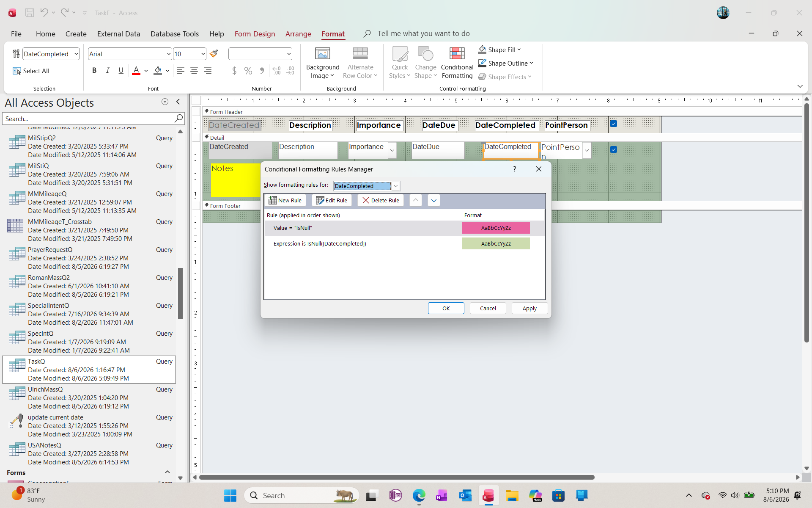Move rule down with arrow button

click(434, 200)
